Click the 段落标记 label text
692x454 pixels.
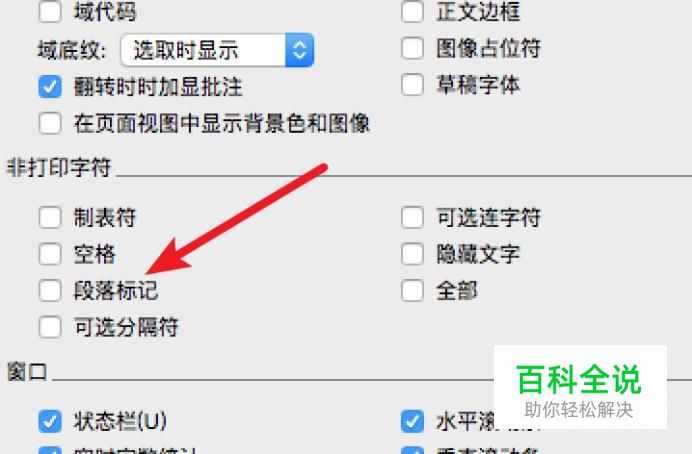[x=116, y=291]
